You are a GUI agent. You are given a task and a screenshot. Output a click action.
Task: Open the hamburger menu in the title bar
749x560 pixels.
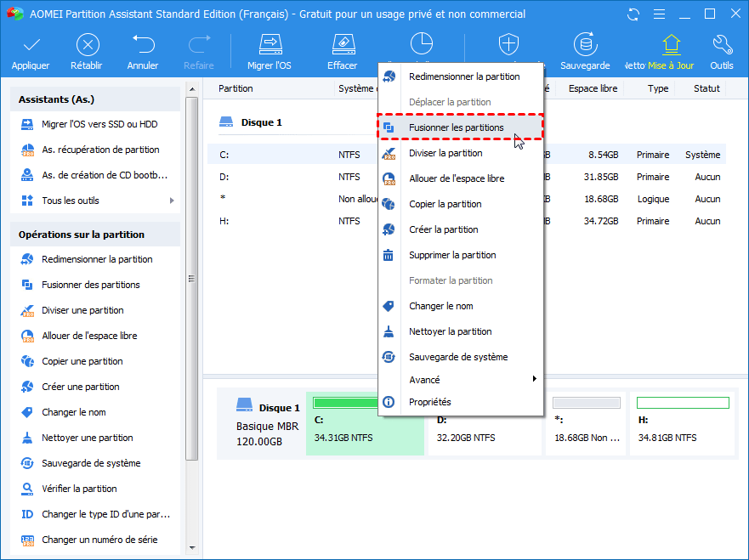pos(659,14)
